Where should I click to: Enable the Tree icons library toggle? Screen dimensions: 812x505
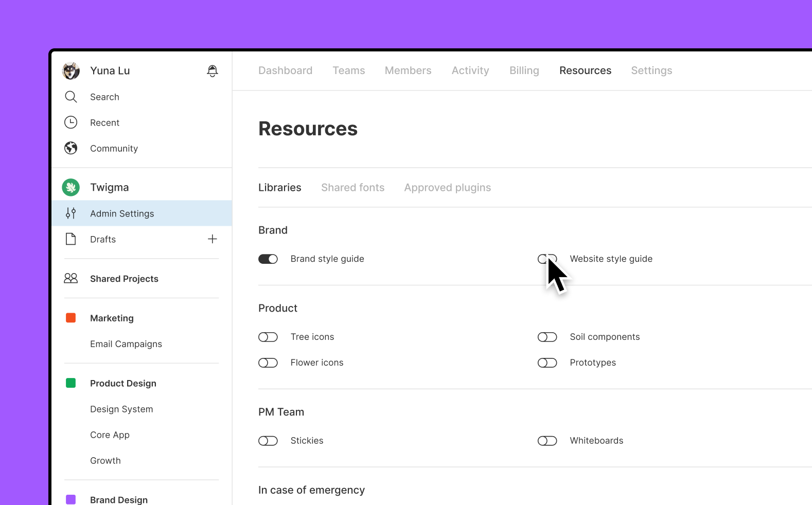coord(268,337)
